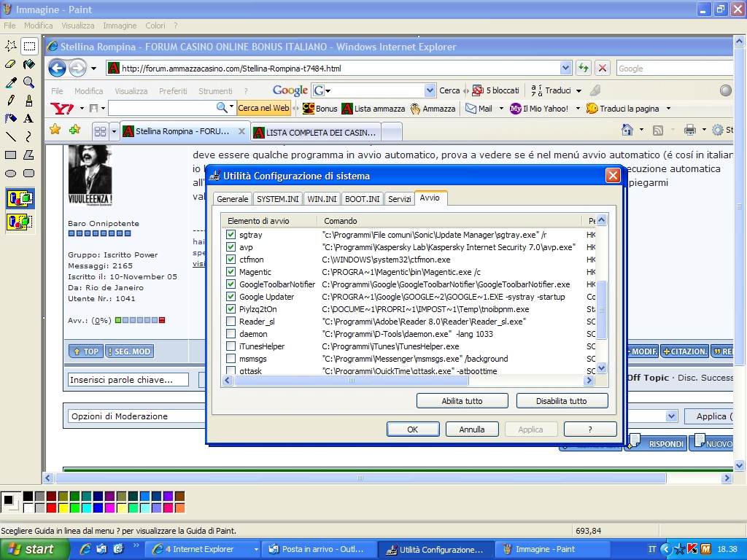Select the Text tool in Paint
747x560 pixels.
pos(29,119)
